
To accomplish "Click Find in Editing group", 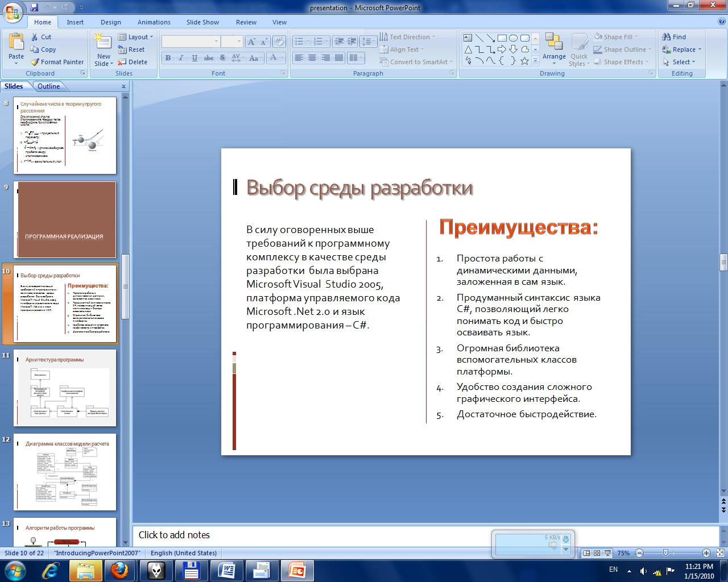I will [x=675, y=37].
